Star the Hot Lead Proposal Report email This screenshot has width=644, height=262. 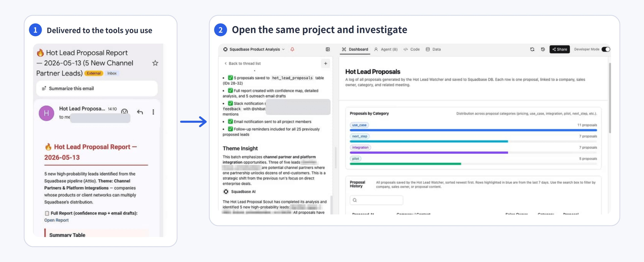pos(155,63)
